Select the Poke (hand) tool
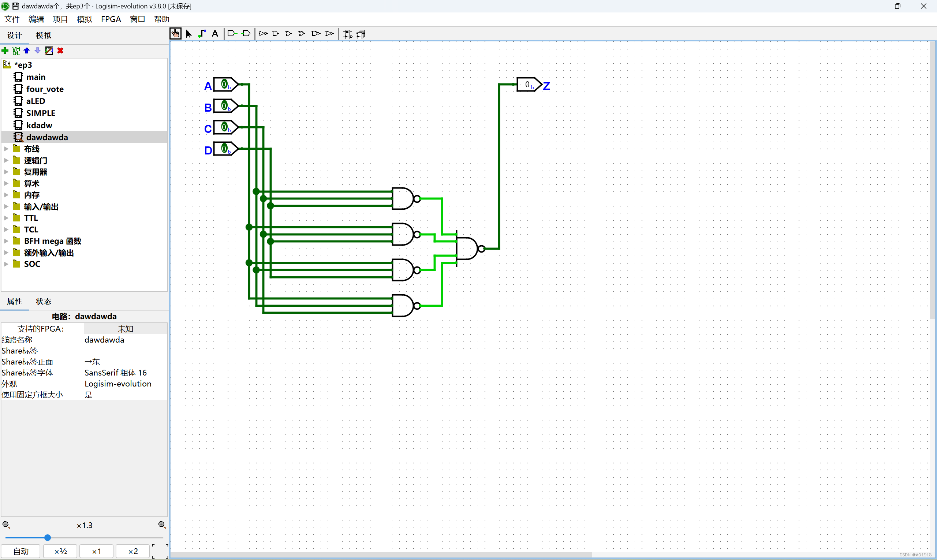This screenshot has width=937, height=560. click(175, 34)
